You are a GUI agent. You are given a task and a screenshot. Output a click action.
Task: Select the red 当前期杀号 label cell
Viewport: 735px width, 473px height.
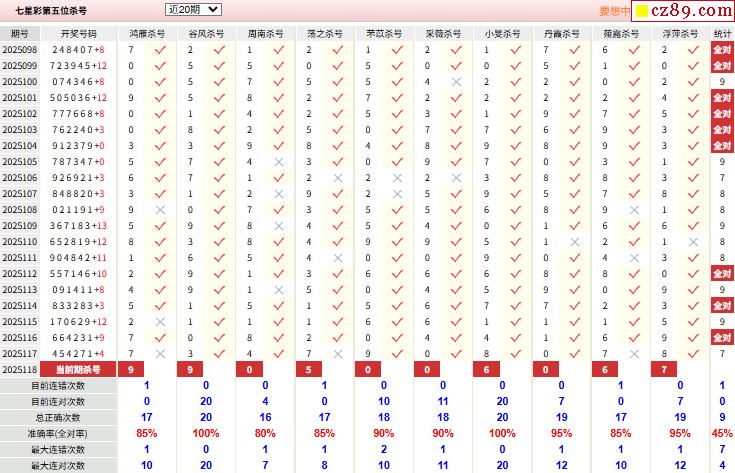pyautogui.click(x=78, y=369)
